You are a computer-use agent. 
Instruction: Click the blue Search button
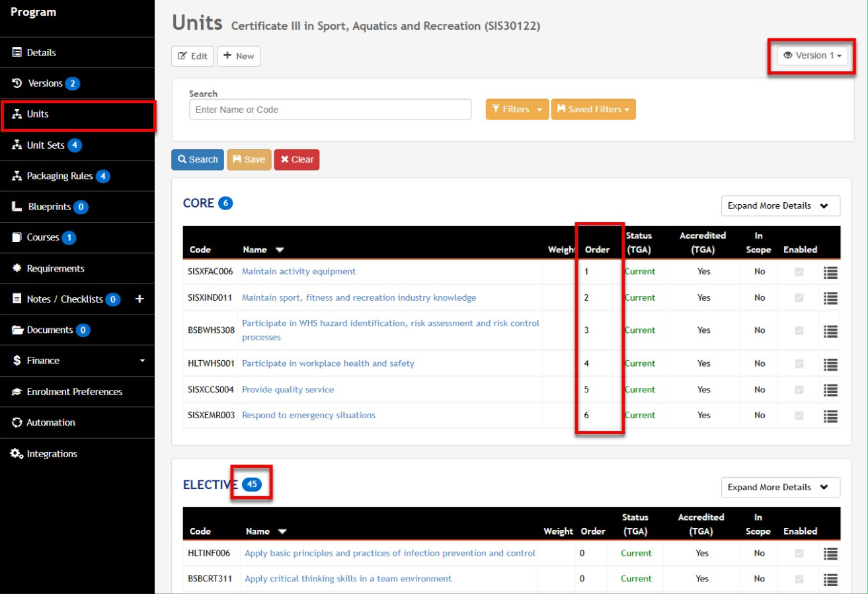click(x=198, y=160)
